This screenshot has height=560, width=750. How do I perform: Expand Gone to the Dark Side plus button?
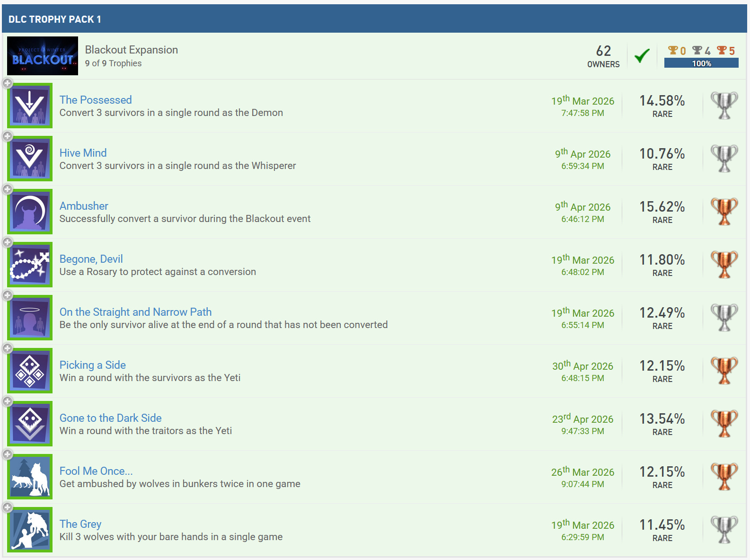point(8,402)
